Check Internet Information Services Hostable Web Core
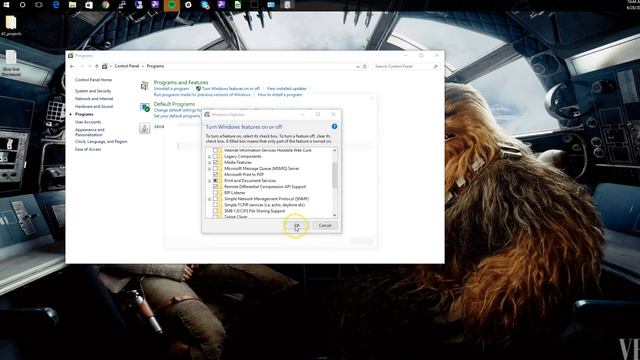640x360 pixels. (x=215, y=150)
